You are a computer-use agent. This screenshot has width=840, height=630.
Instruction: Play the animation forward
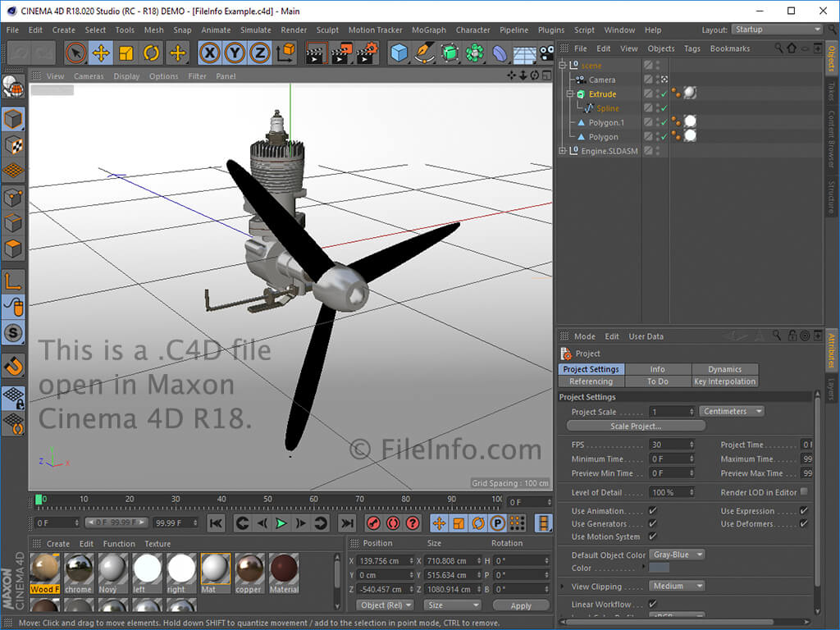[281, 523]
